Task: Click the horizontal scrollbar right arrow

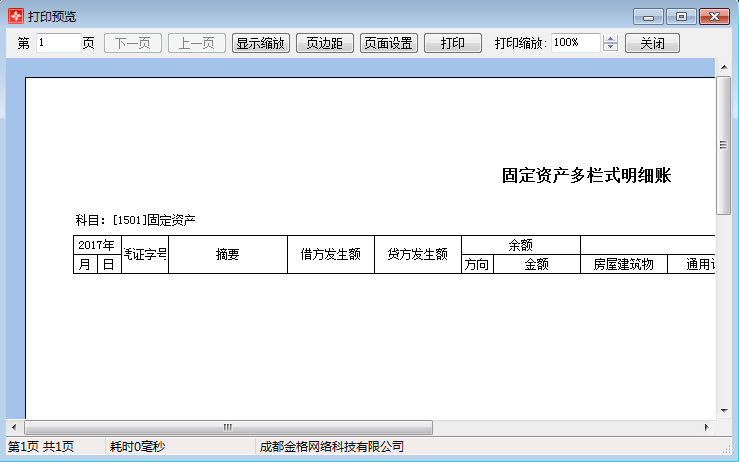Action: click(x=706, y=427)
